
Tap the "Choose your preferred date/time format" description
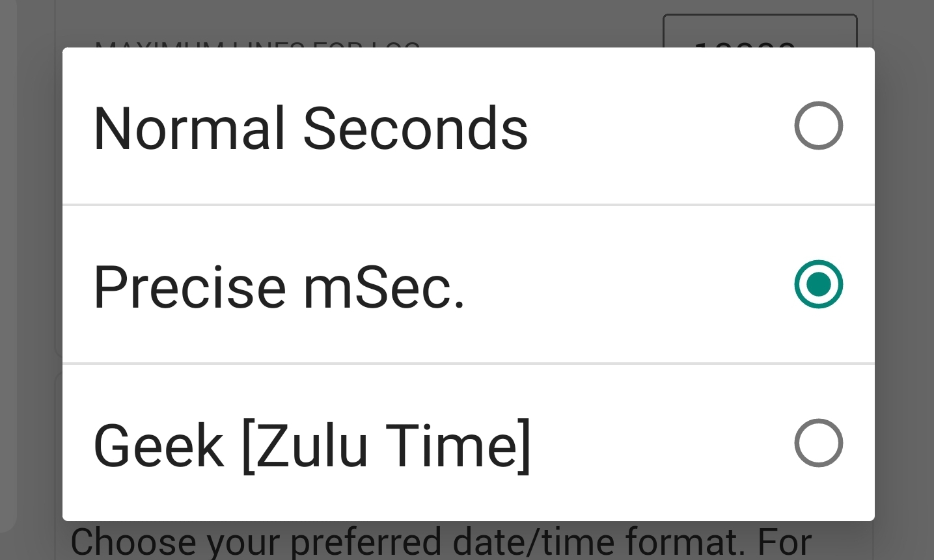(x=441, y=541)
